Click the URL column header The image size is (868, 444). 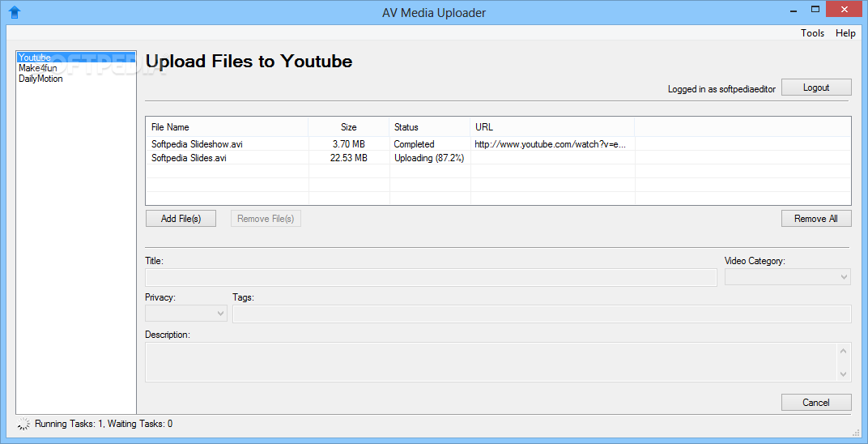(552, 126)
